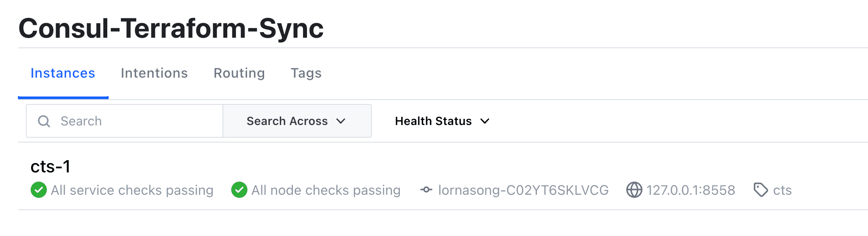Click the cts tag label
Screen dimensions: 868x236
(x=782, y=190)
